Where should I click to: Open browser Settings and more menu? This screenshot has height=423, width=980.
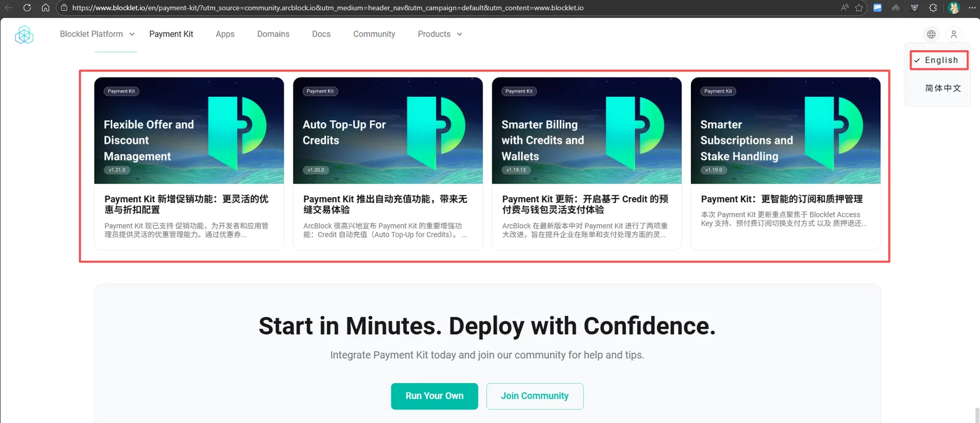point(972,8)
